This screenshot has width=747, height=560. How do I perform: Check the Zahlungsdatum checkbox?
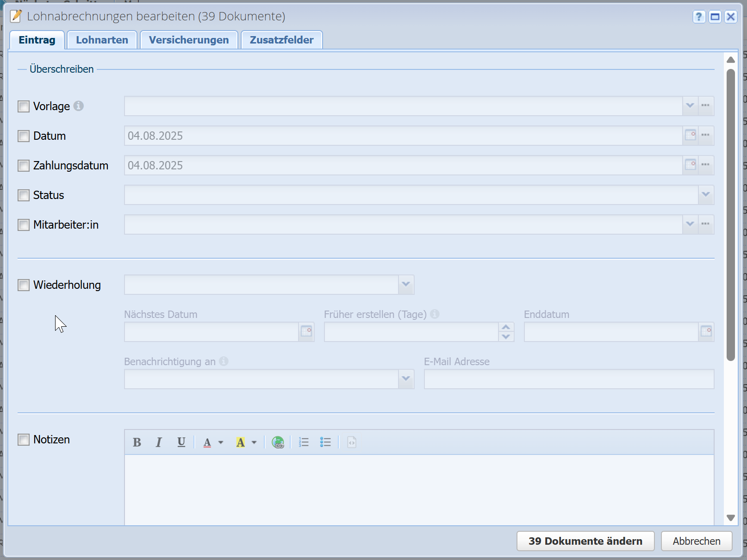(24, 166)
